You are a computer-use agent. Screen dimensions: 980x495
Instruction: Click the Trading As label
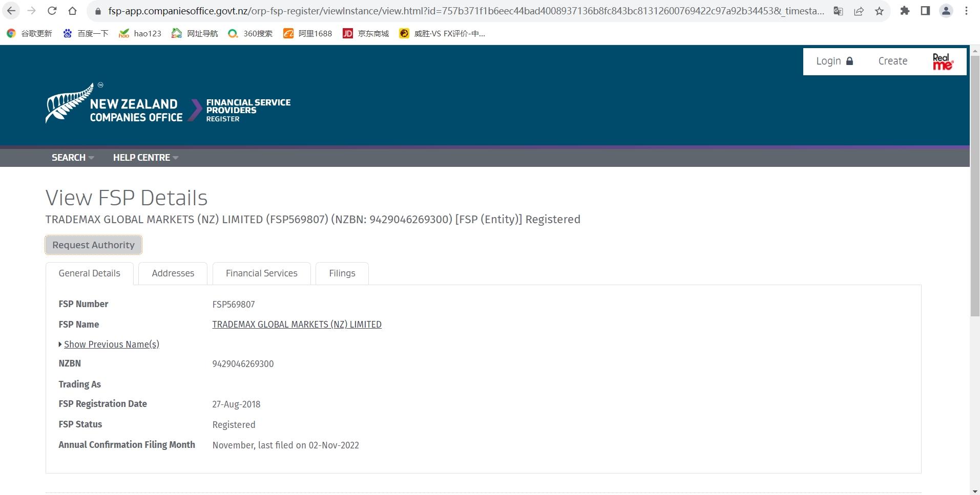click(79, 384)
